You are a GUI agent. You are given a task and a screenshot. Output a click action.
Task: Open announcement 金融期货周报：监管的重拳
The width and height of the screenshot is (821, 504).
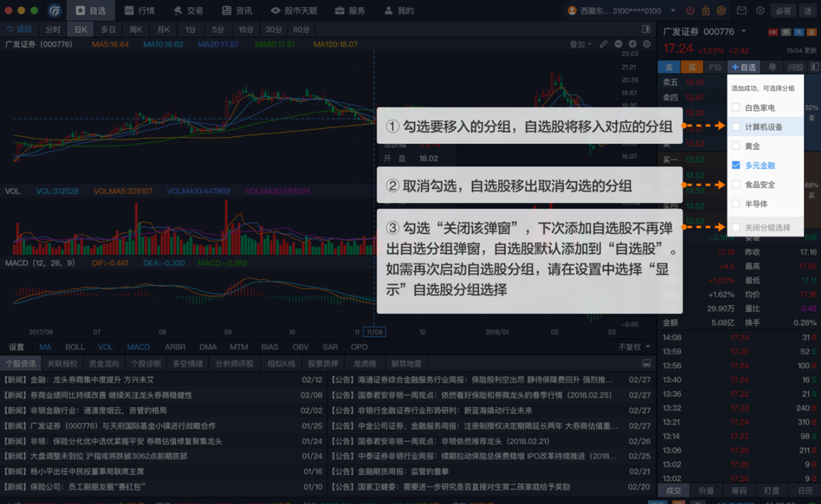click(x=389, y=472)
